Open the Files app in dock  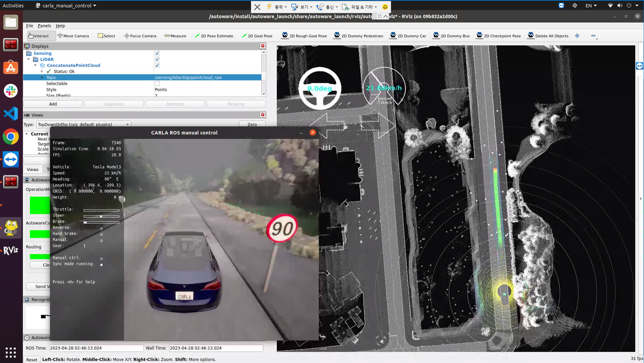pyautogui.click(x=11, y=22)
